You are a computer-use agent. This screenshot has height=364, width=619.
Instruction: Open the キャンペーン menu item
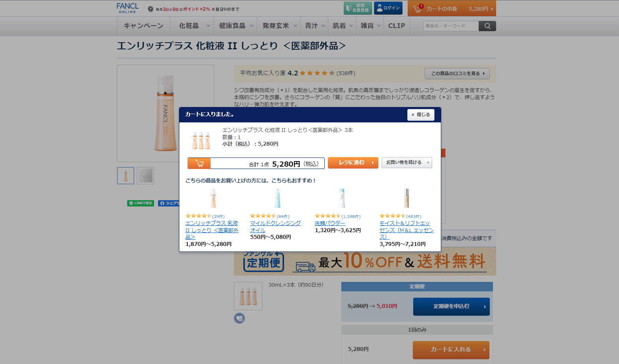point(143,26)
